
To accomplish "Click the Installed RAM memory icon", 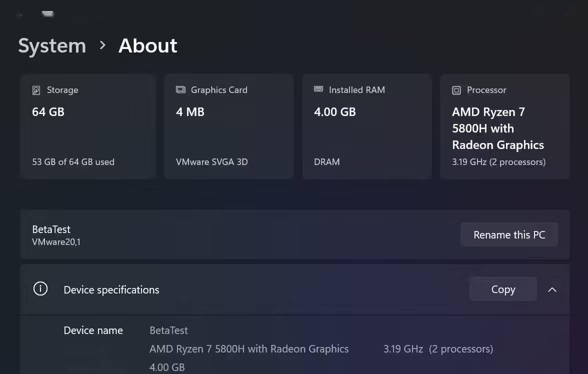I will tap(318, 89).
